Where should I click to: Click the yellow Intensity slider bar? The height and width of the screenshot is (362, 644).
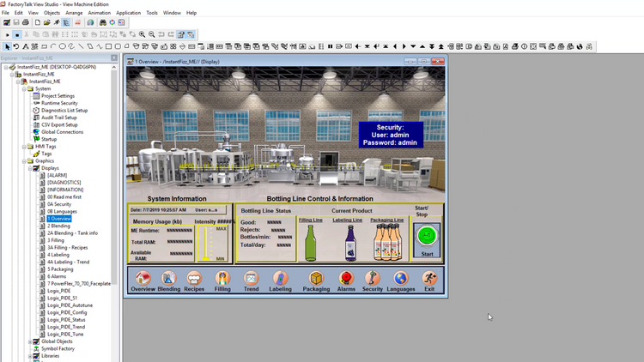point(204,244)
